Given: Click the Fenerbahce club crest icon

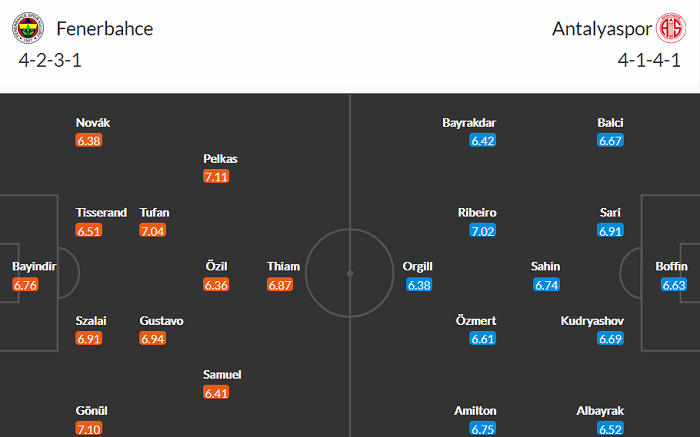Looking at the screenshot, I should (28, 29).
